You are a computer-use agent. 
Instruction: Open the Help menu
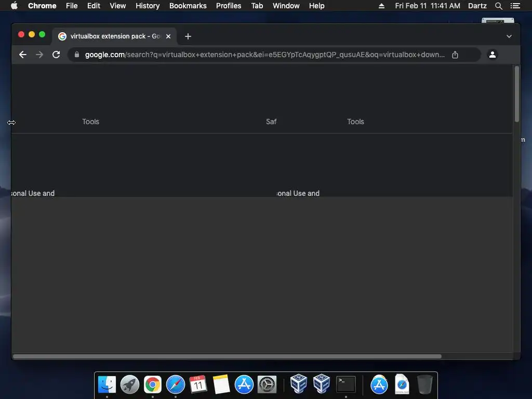316,6
